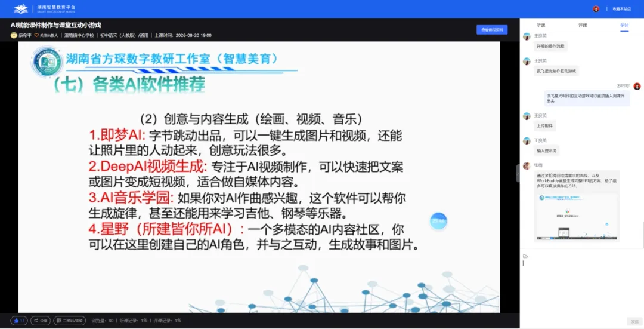Click the 发送 send button
This screenshot has height=329, width=644.
click(x=634, y=322)
